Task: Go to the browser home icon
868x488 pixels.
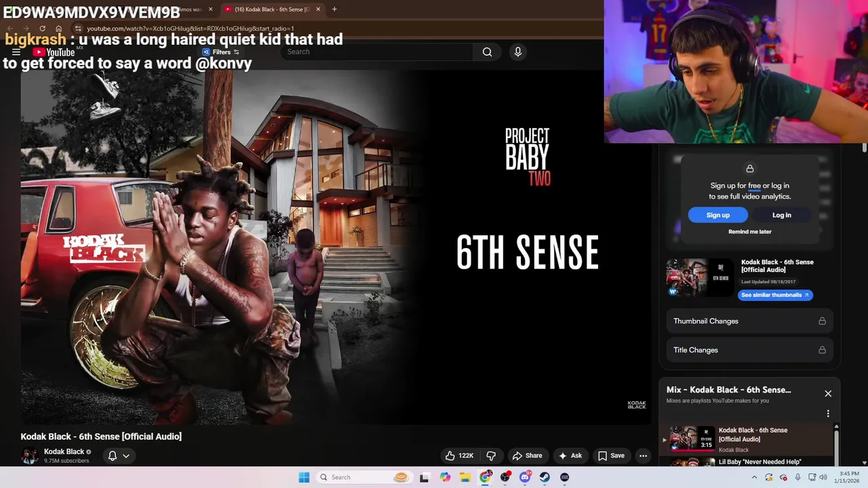Action: click(x=59, y=28)
